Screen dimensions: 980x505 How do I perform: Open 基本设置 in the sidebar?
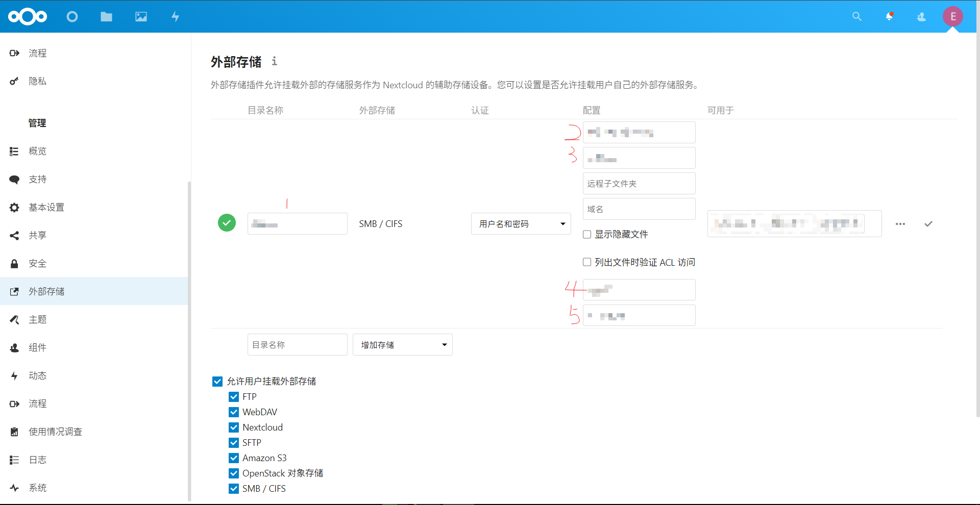pos(94,208)
